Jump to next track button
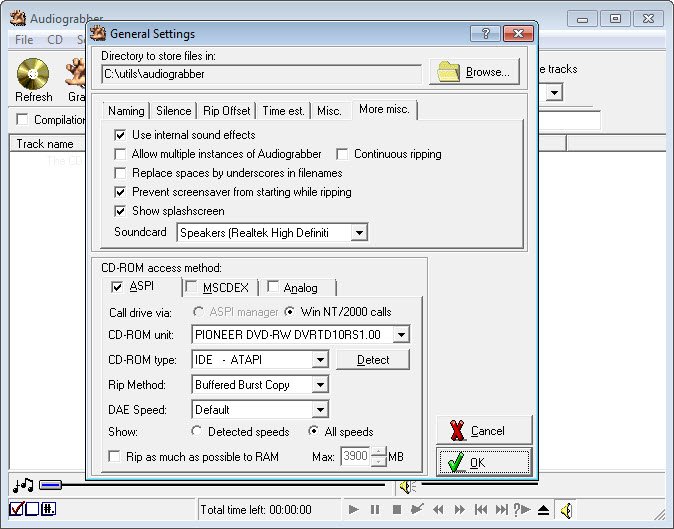This screenshot has height=529, width=674. click(502, 510)
